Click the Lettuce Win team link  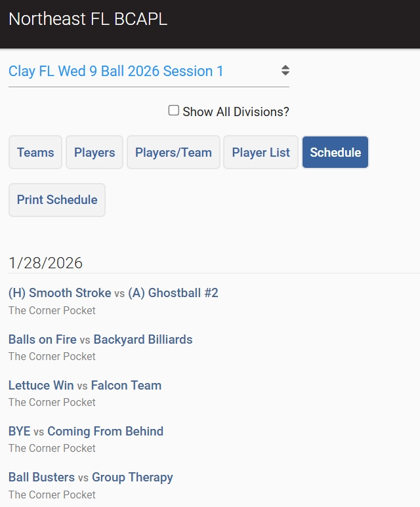(41, 386)
